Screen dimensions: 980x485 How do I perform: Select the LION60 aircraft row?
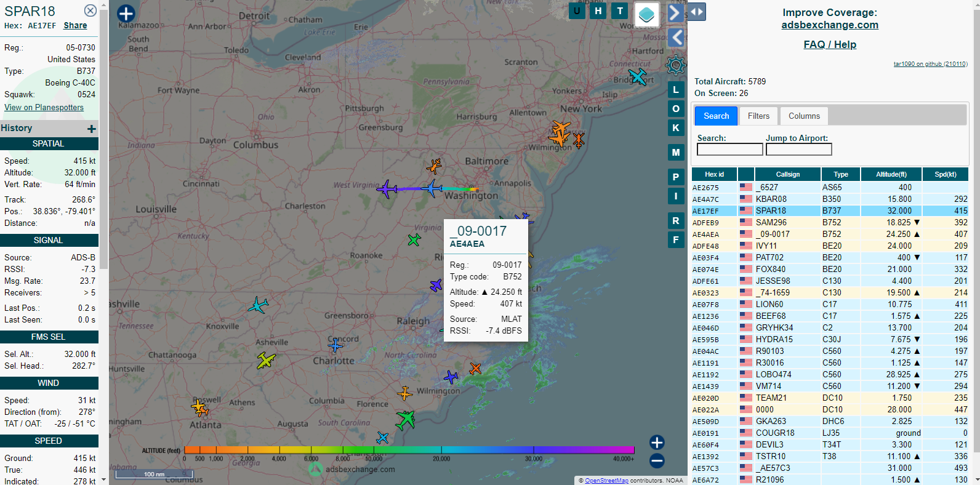(x=830, y=305)
